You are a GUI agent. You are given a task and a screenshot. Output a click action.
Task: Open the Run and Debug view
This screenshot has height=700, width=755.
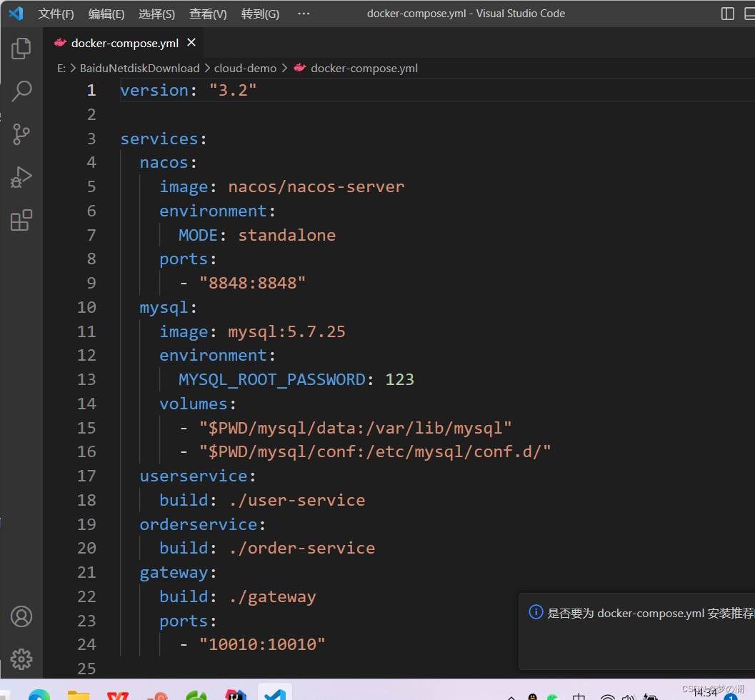[x=21, y=177]
